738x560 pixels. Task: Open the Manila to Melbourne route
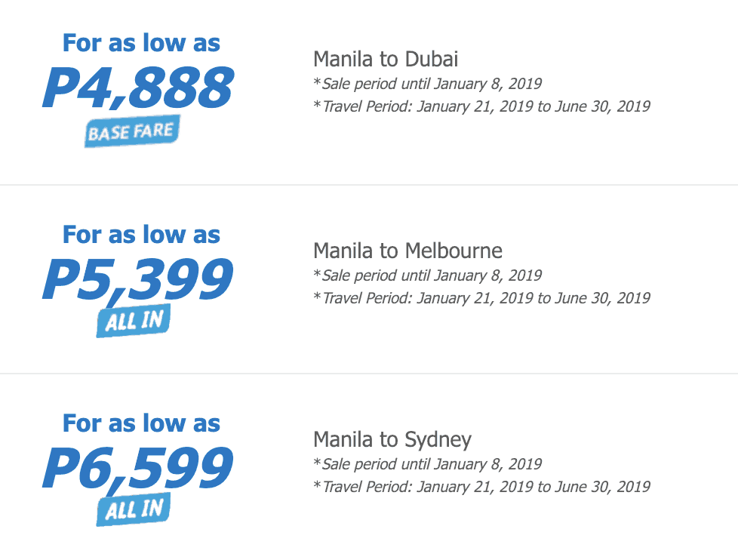point(407,251)
